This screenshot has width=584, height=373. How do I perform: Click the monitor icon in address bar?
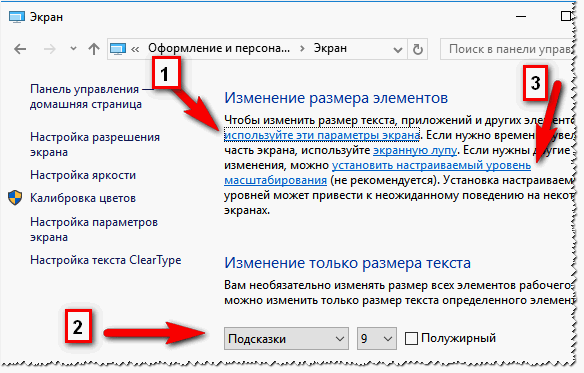pyautogui.click(x=118, y=49)
